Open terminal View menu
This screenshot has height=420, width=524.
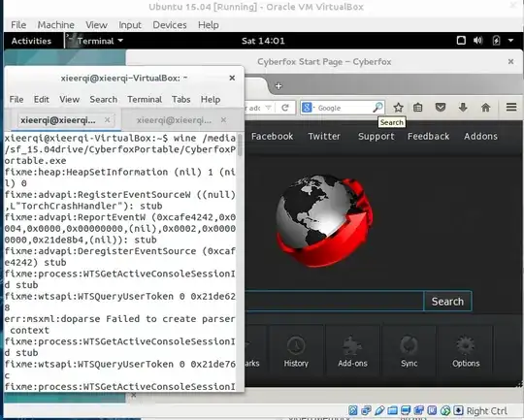click(x=70, y=99)
